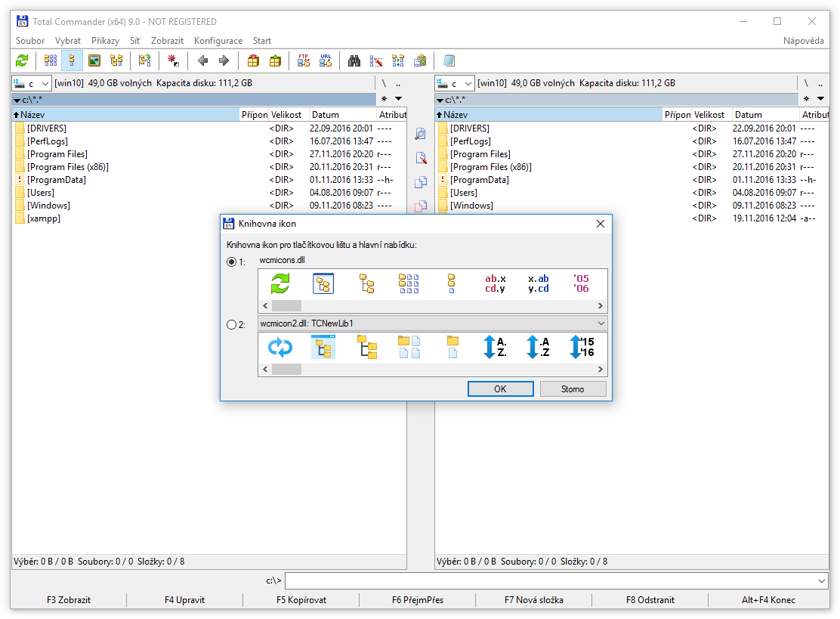Click the F5 Kopírovat button

(x=301, y=599)
